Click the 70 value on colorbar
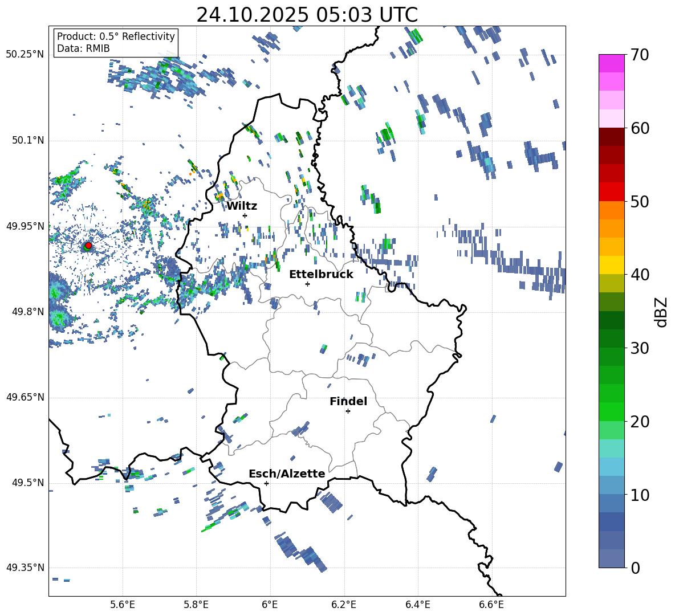675x616 pixels. (640, 55)
